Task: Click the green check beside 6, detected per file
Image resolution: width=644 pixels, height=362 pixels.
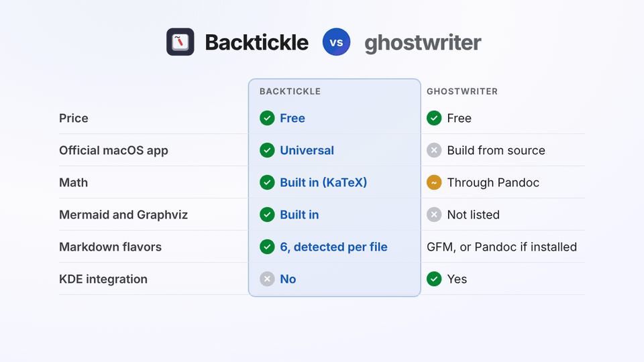Action: coord(267,247)
